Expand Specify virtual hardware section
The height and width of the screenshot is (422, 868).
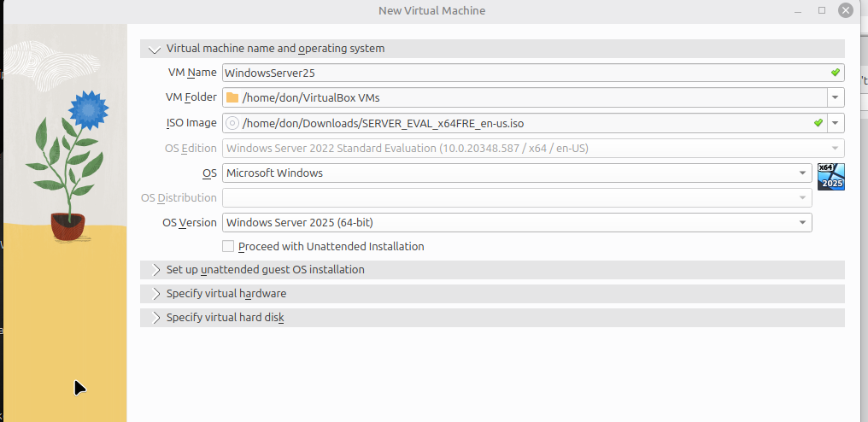click(x=492, y=294)
